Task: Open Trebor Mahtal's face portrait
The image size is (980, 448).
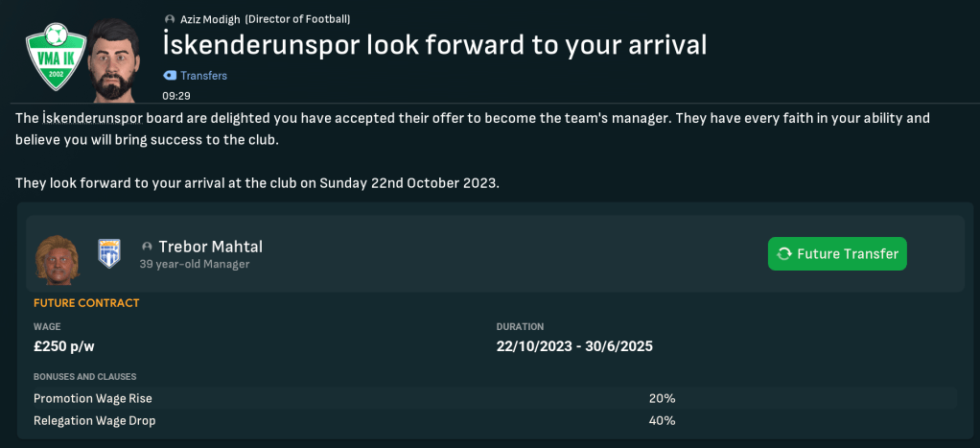Action: (58, 254)
